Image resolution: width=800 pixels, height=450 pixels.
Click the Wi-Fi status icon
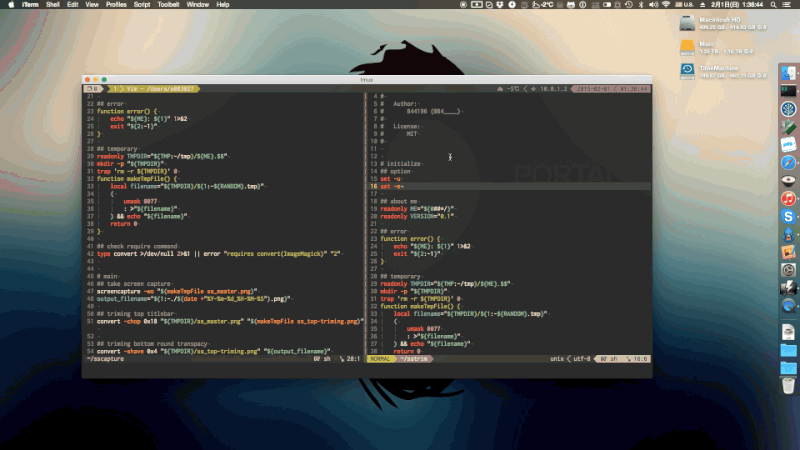pyautogui.click(x=666, y=4)
